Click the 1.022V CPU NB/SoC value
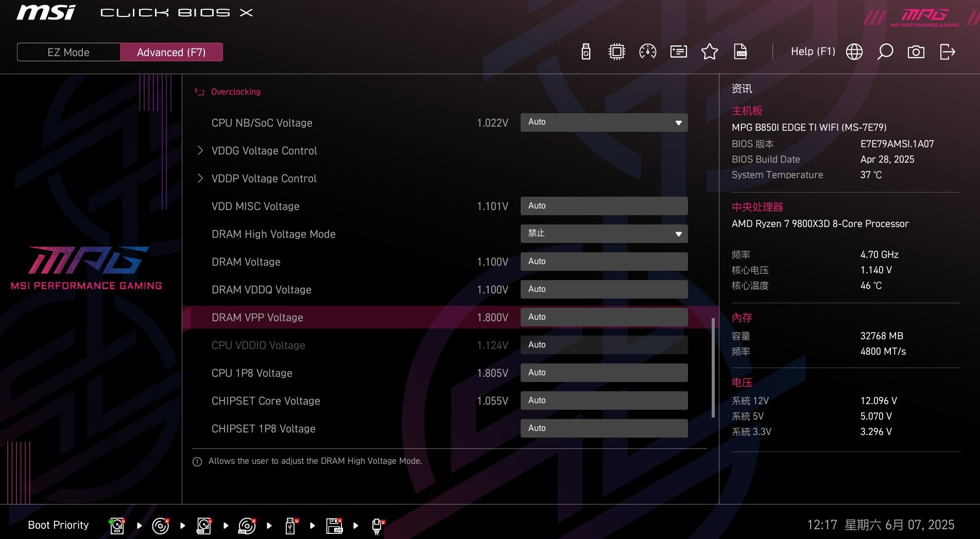Viewport: 980px width, 539px height. [x=492, y=123]
